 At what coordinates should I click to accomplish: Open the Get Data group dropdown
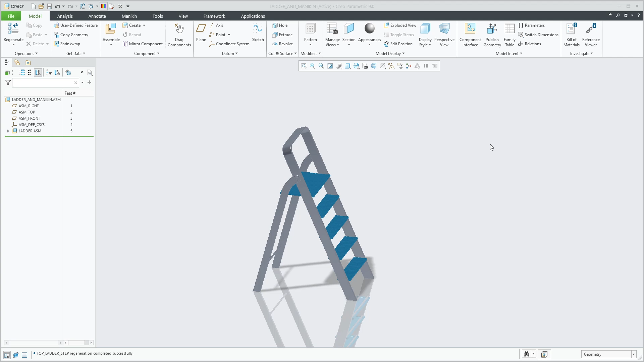pyautogui.click(x=76, y=54)
